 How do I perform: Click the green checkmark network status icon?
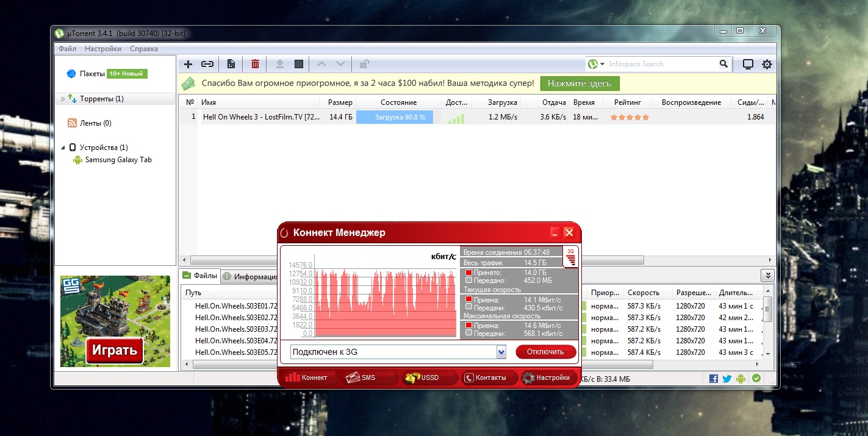coord(756,379)
